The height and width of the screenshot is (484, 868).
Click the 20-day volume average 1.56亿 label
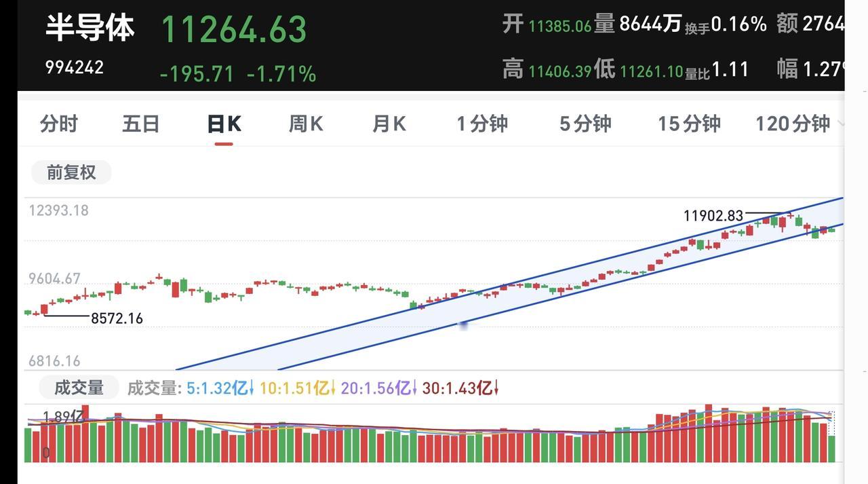coord(379,388)
